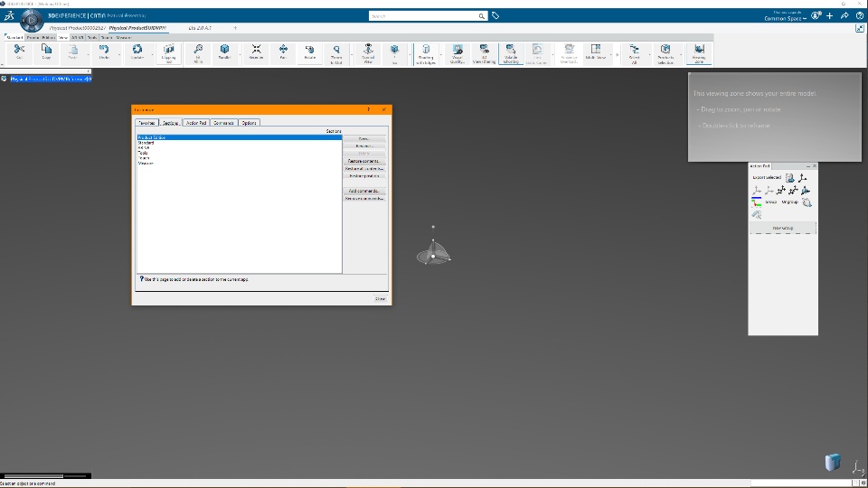Click the search input field
868x488 pixels.
(x=423, y=16)
